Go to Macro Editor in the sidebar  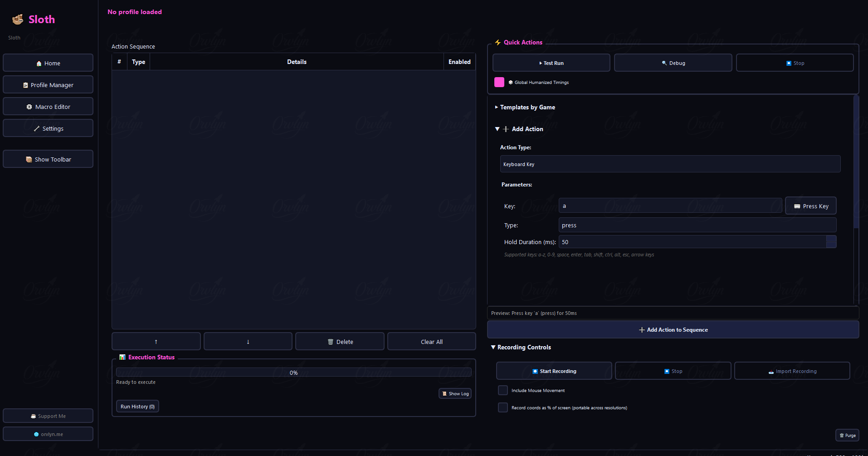coord(48,107)
